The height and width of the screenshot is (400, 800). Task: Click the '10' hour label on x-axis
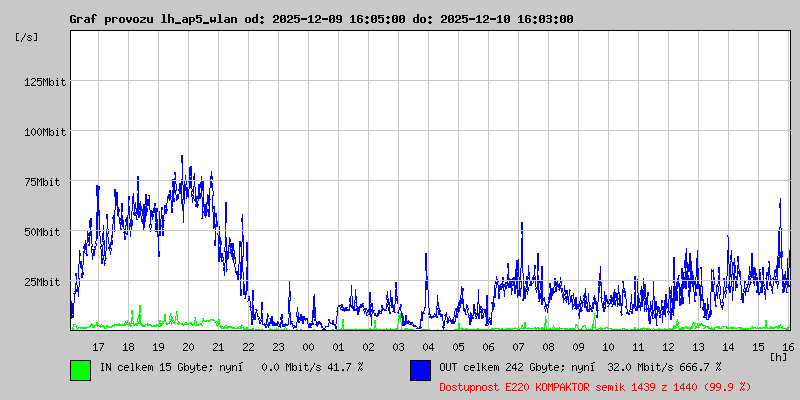point(608,347)
